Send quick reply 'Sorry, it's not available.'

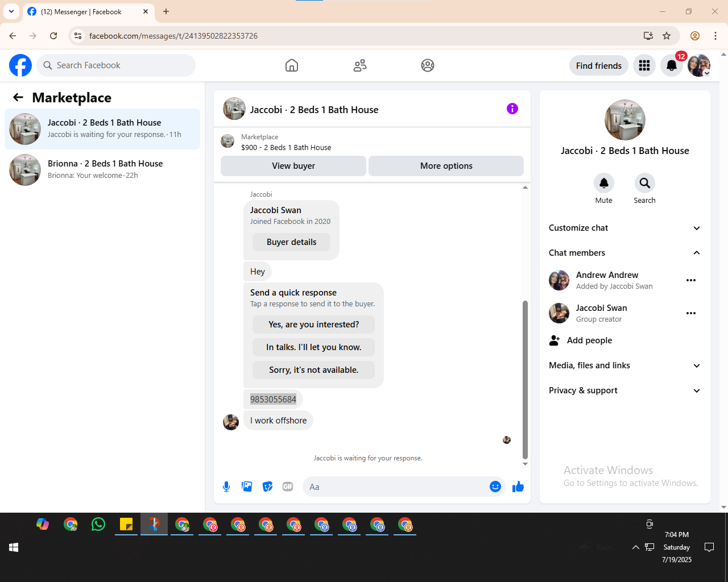(x=314, y=370)
